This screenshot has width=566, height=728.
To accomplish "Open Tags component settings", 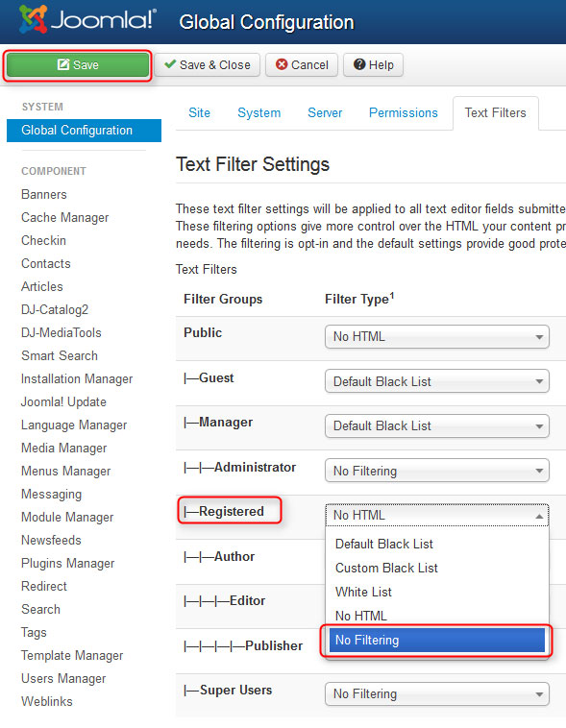I will click(x=34, y=633).
